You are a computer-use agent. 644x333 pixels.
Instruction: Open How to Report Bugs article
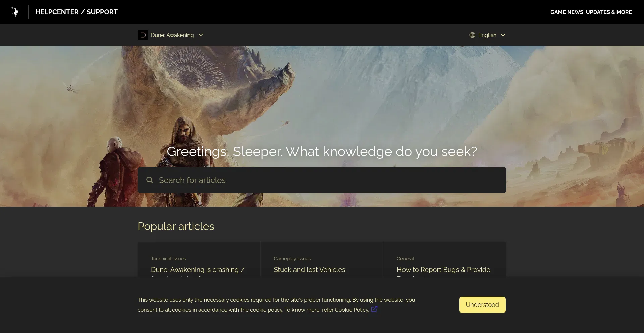point(443,270)
